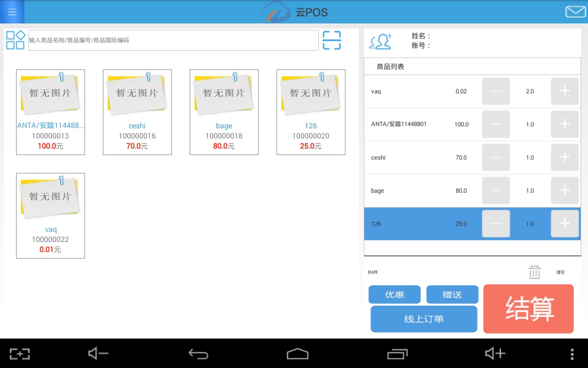Click the 赠送 gift button
The width and height of the screenshot is (588, 368).
point(452,294)
